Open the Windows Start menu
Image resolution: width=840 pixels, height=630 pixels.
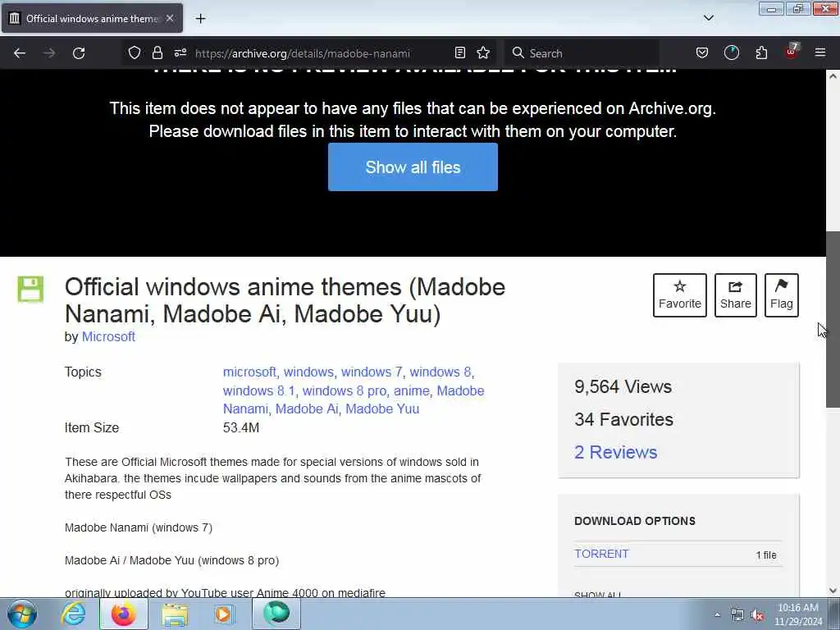pyautogui.click(x=22, y=614)
